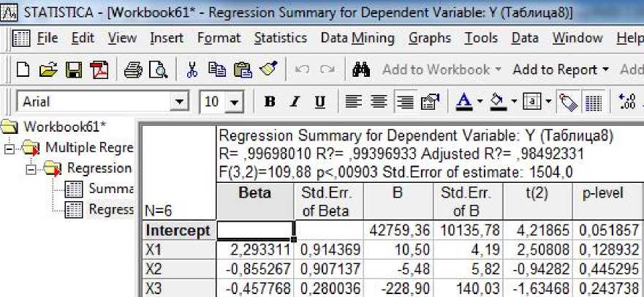
Task: Select the Beta column header
Action: point(254,201)
